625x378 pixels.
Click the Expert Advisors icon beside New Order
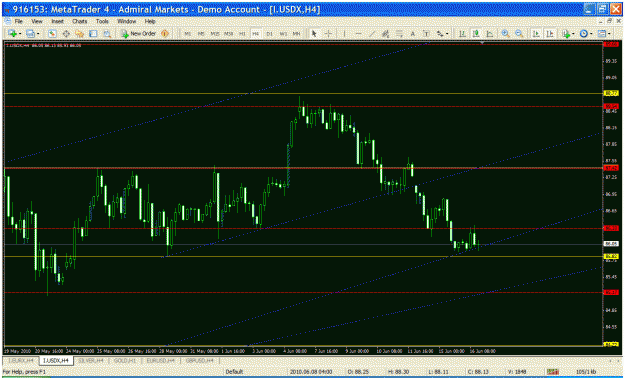point(165,34)
